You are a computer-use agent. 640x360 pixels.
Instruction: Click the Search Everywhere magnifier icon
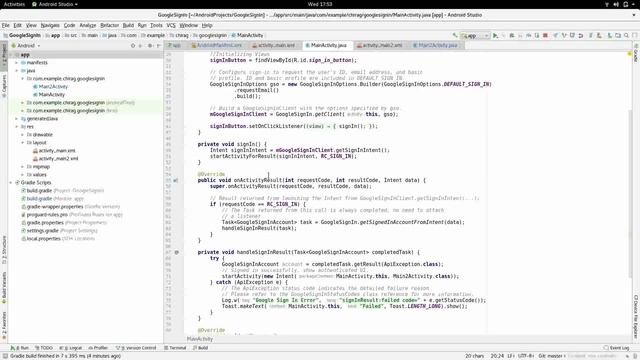[x=626, y=36]
